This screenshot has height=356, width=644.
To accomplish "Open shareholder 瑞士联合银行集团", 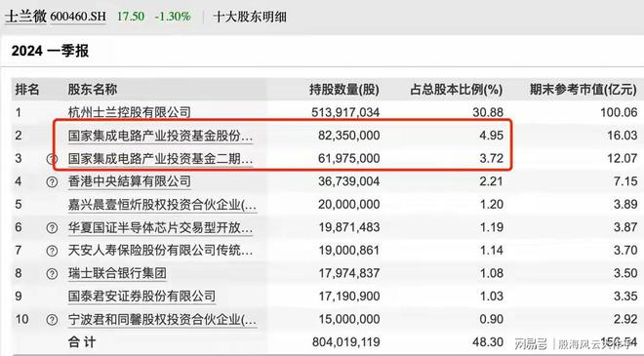I will (117, 273).
